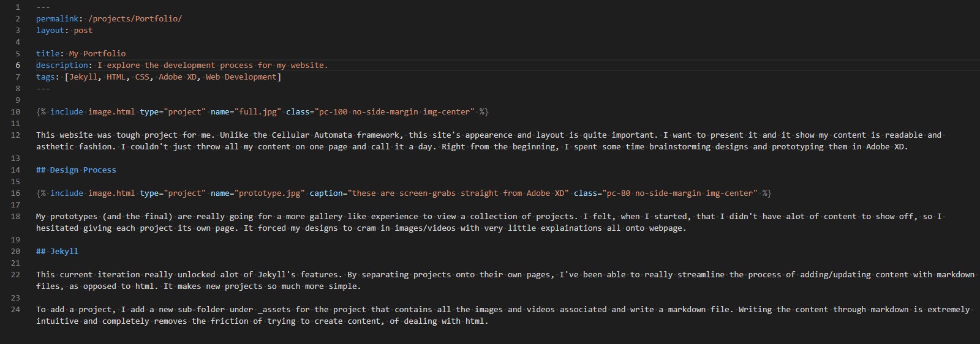Place cursor in the "My Portfolio" title value
The image size is (980, 344).
(x=97, y=54)
